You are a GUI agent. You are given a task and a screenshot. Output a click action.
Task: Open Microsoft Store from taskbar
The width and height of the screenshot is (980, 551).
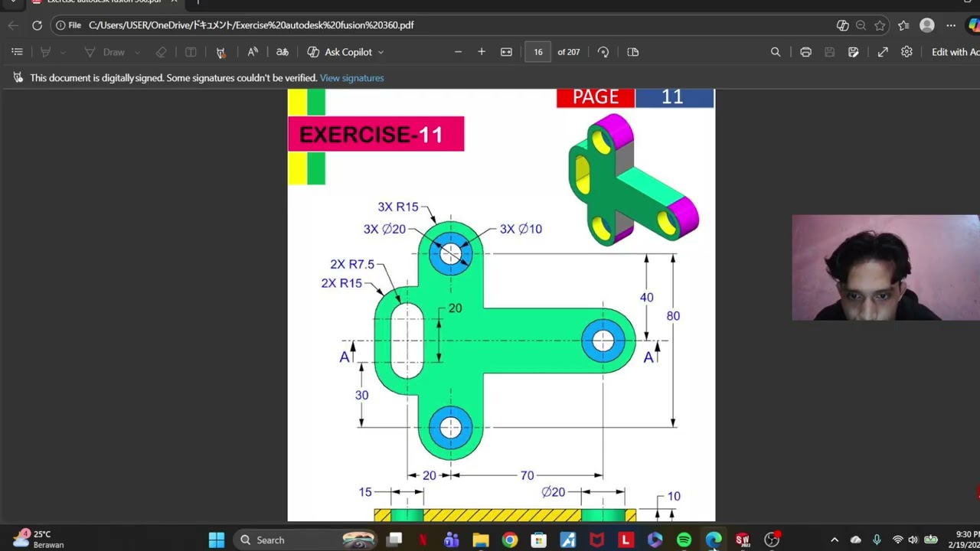click(x=539, y=540)
